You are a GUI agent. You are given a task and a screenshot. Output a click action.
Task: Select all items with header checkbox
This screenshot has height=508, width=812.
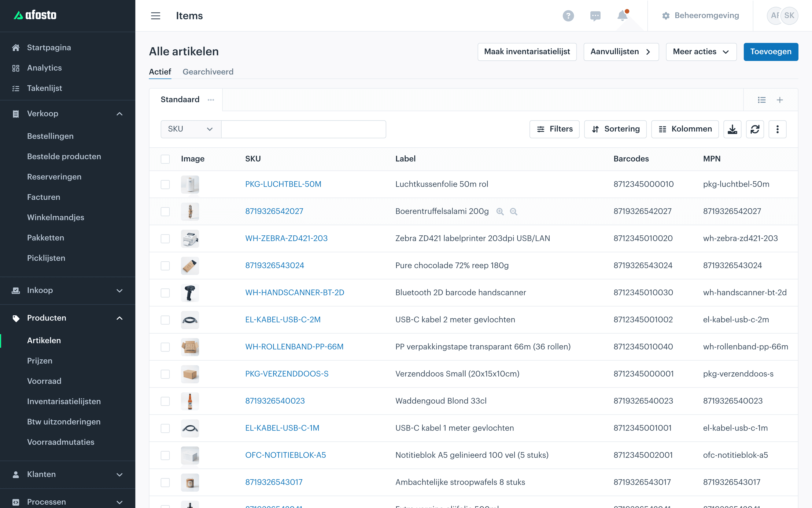tap(165, 159)
